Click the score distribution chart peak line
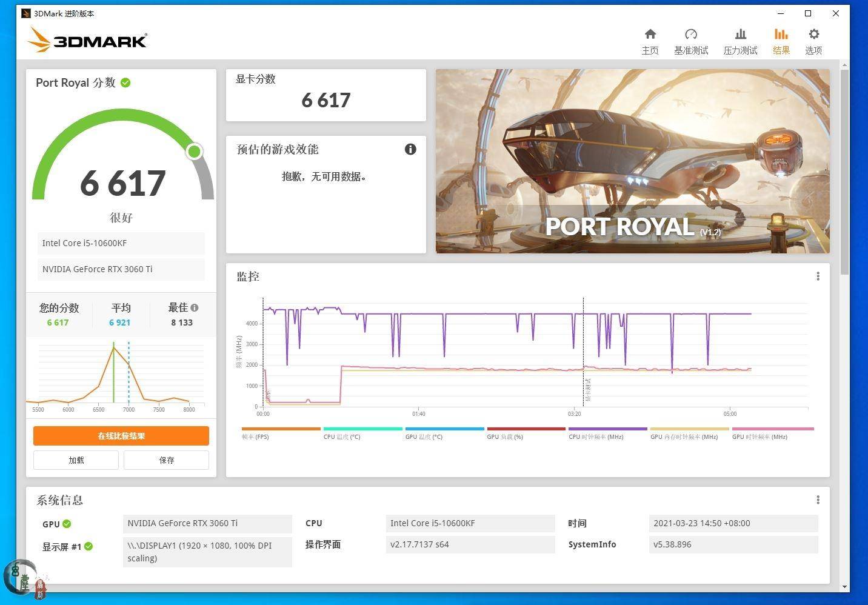 click(113, 373)
